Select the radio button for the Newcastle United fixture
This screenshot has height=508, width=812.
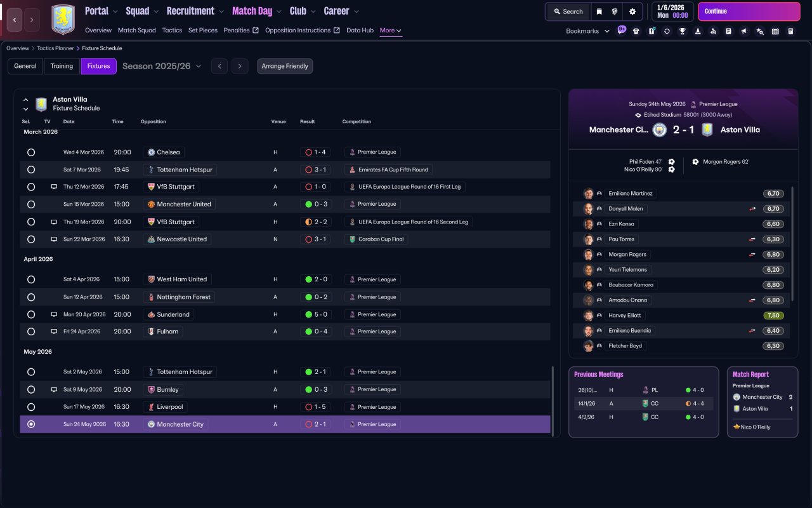31,239
